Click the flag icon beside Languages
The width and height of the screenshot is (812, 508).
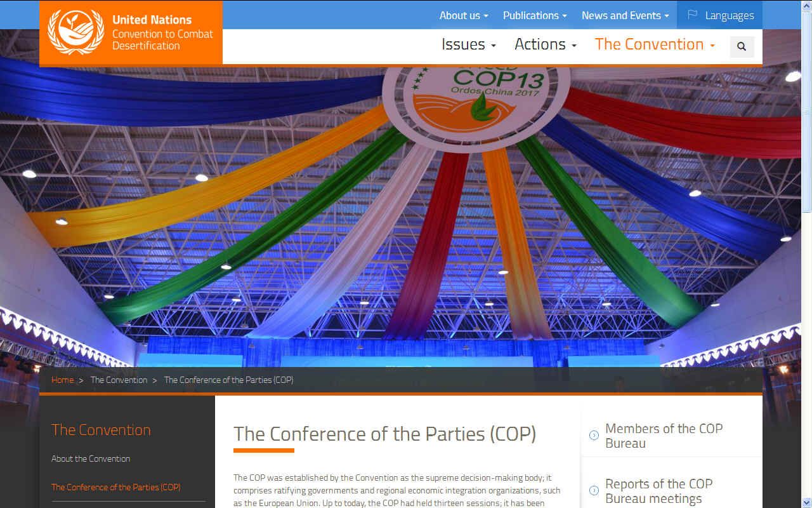click(x=693, y=15)
